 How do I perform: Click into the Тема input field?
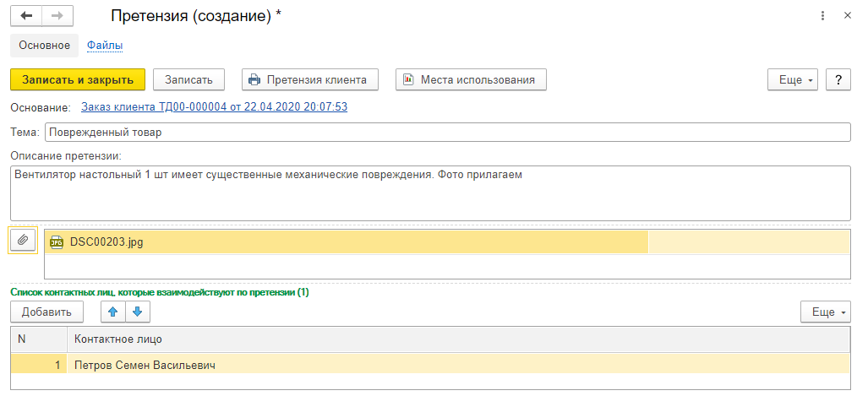447,133
